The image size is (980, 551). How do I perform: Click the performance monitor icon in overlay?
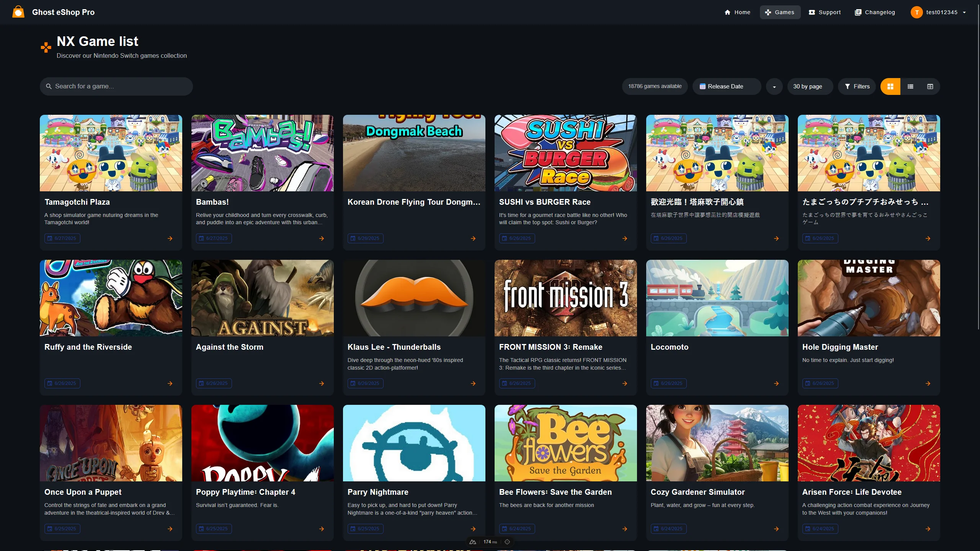pos(473,542)
